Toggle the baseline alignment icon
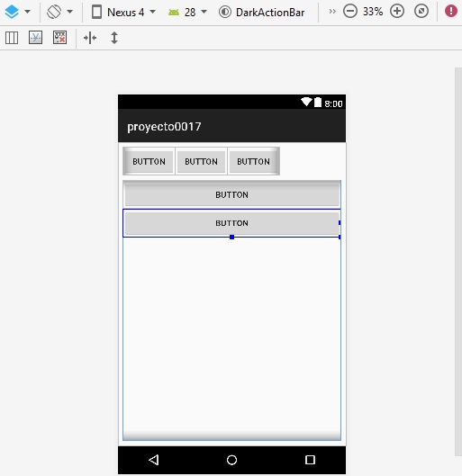Viewport: 462px width, 476px height. click(35, 38)
